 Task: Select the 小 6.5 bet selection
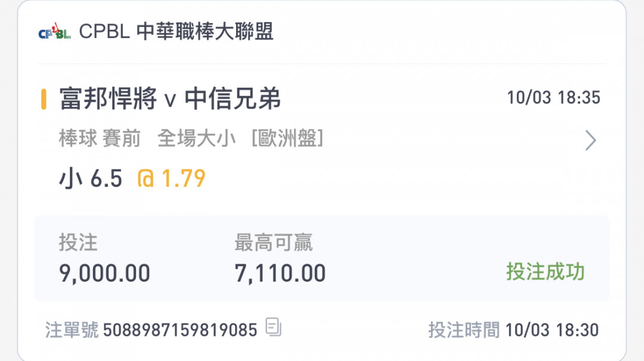click(91, 178)
